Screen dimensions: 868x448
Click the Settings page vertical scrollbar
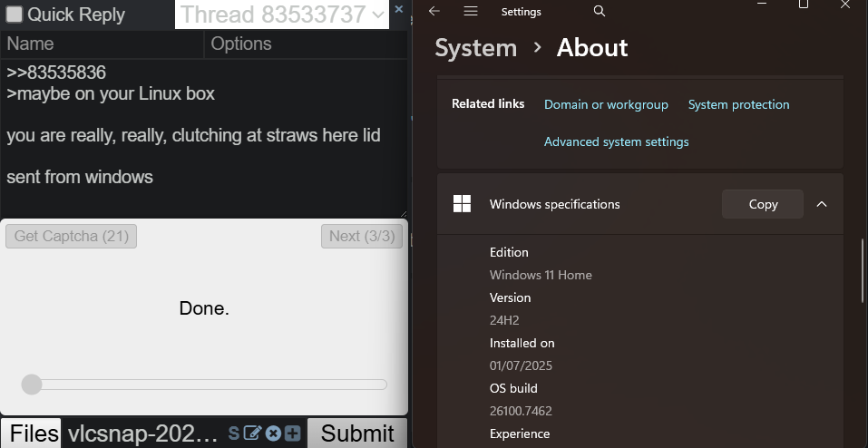click(x=863, y=270)
